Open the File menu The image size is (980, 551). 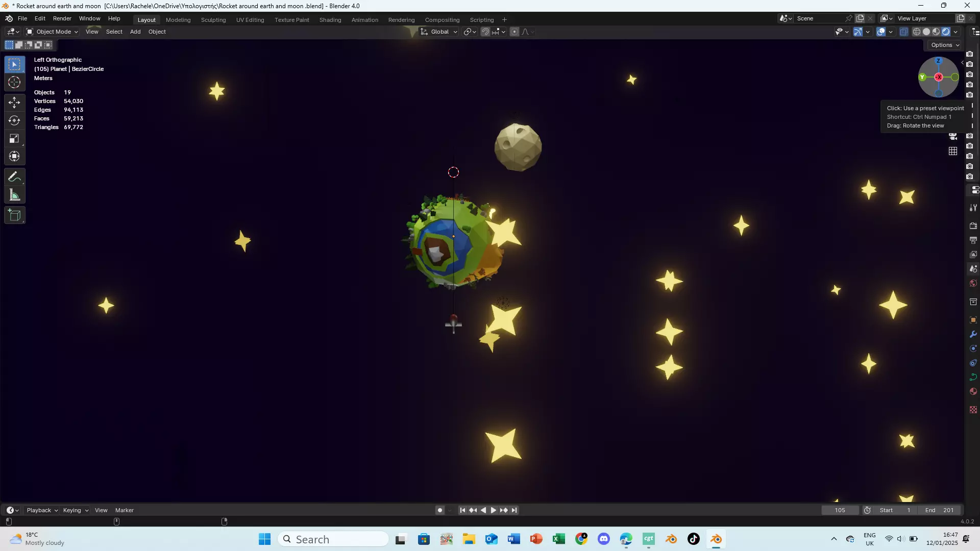click(x=22, y=18)
